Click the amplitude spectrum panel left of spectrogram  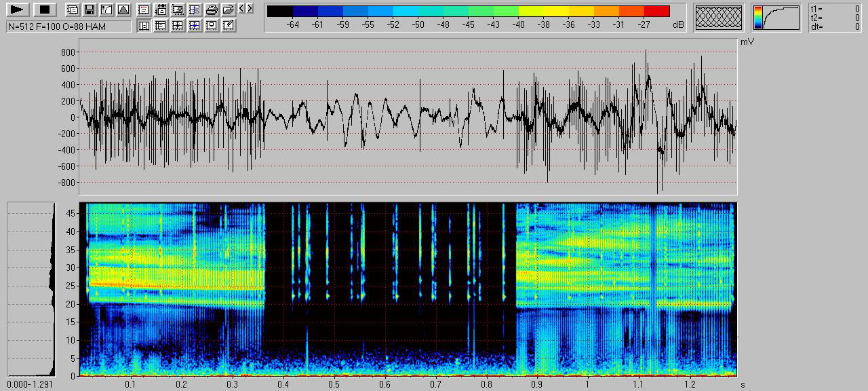point(31,288)
